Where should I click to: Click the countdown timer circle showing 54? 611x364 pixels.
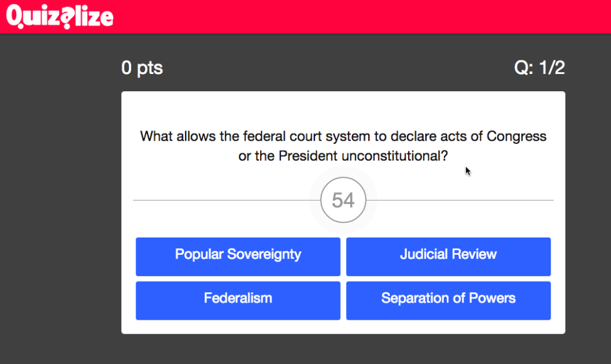343,200
